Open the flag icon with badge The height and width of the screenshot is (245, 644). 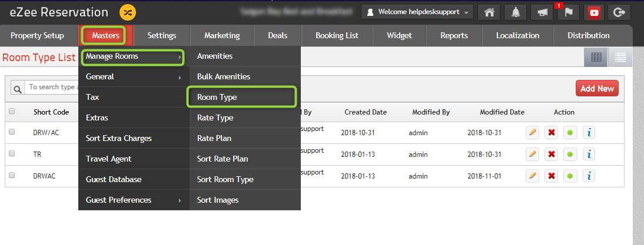(x=569, y=12)
